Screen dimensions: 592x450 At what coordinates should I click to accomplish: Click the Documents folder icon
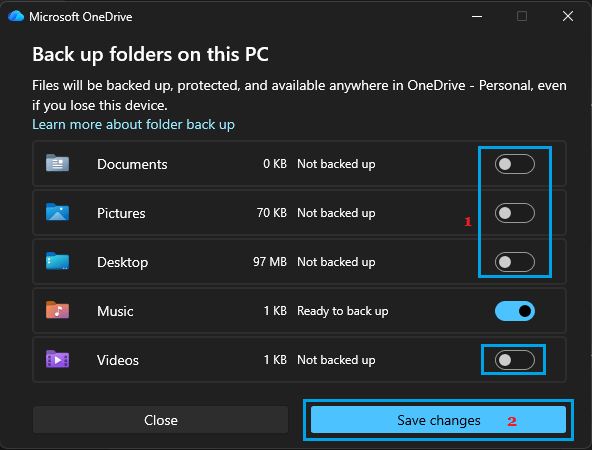[x=57, y=163]
